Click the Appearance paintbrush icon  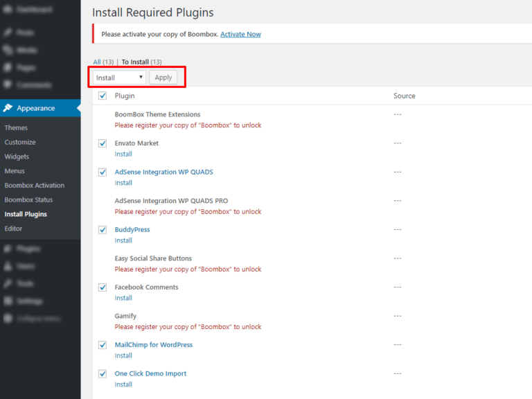point(8,108)
